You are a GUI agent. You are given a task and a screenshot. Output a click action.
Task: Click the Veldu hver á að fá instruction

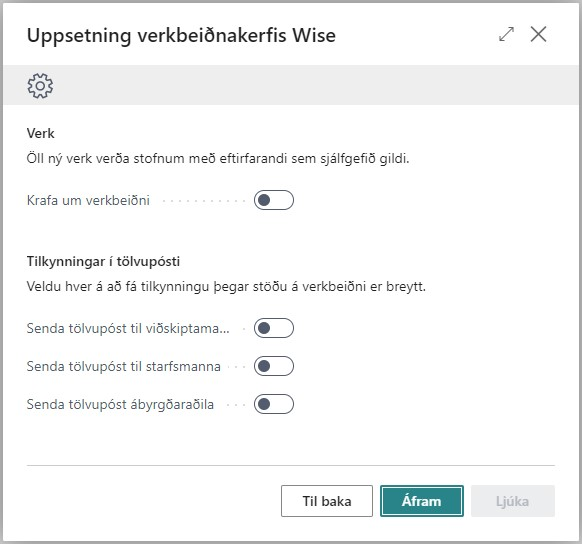point(226,287)
